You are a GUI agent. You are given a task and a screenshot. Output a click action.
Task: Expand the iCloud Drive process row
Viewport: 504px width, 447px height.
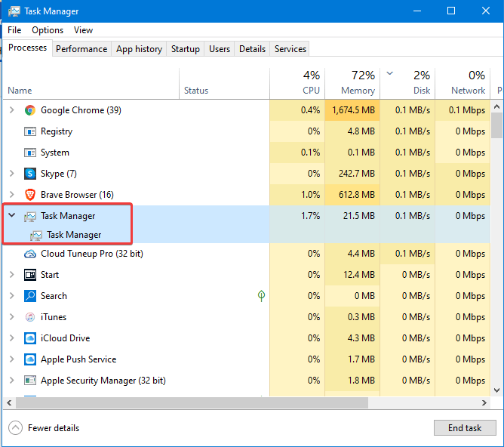pos(12,338)
